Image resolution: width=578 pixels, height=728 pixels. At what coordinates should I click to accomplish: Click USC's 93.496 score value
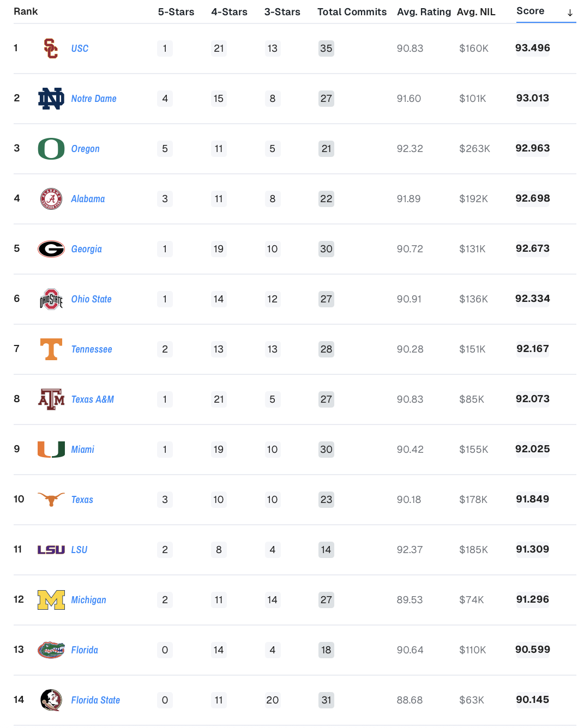pos(532,48)
